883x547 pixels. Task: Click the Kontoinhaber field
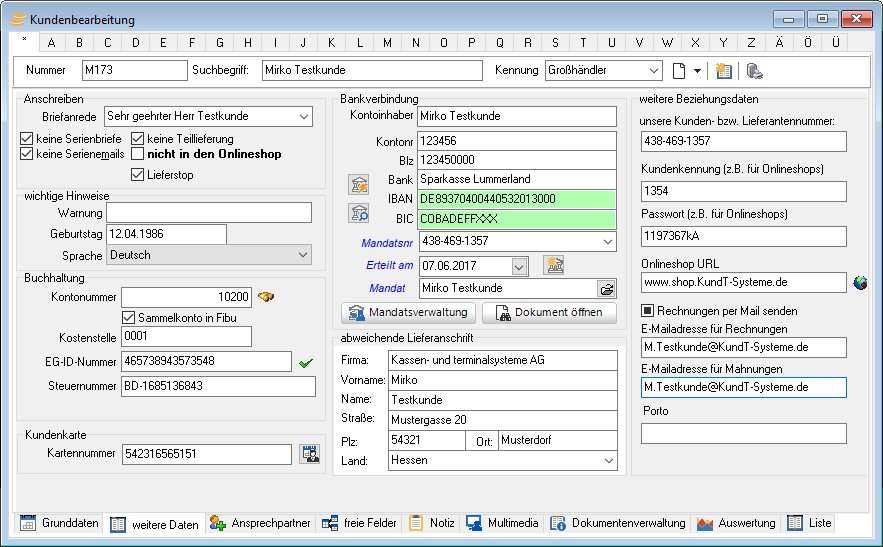(517, 117)
